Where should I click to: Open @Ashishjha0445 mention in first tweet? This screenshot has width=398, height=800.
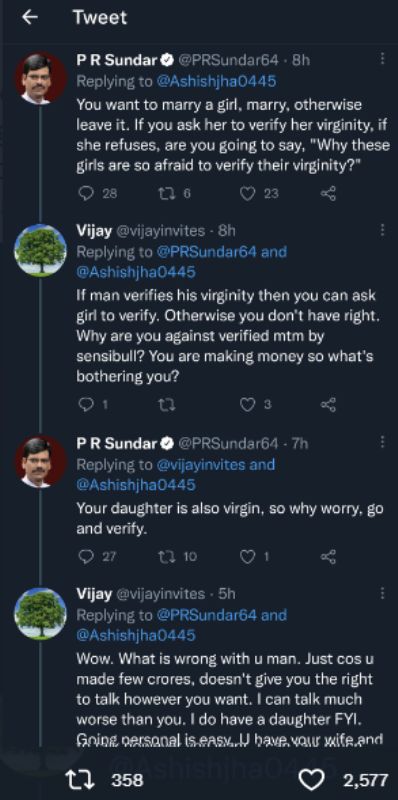(217, 82)
